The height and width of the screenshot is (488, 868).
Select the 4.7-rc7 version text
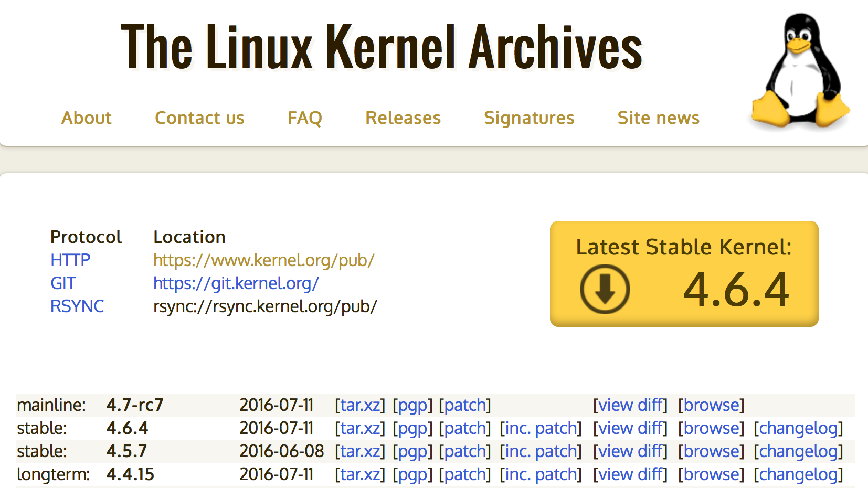(135, 405)
